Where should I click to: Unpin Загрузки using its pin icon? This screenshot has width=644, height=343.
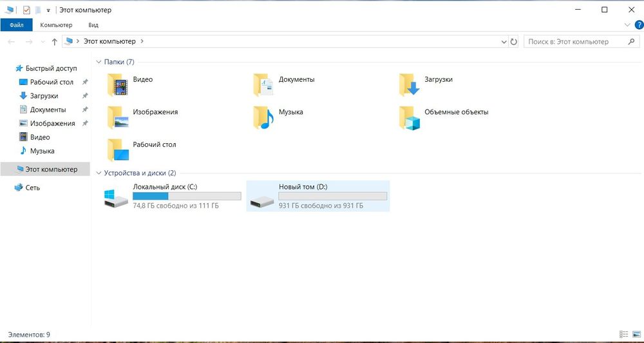pos(85,96)
